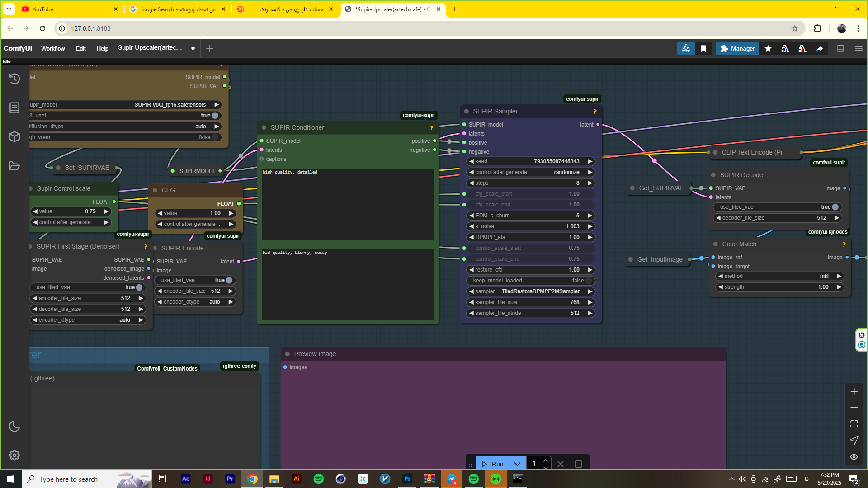Toggle keep_model_loaded in SUPIR Sampler
Image resolution: width=868 pixels, height=488 pixels.
588,281
